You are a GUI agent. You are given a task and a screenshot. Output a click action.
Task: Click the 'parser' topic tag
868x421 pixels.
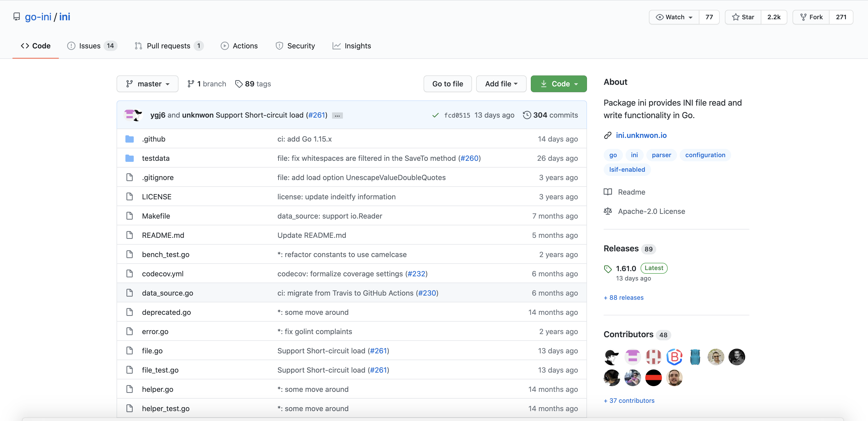tap(661, 155)
